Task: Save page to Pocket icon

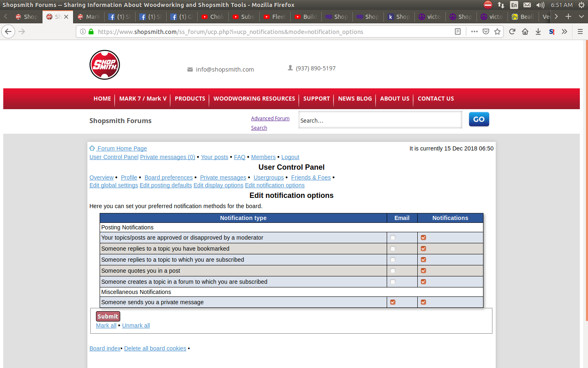Action: point(486,31)
